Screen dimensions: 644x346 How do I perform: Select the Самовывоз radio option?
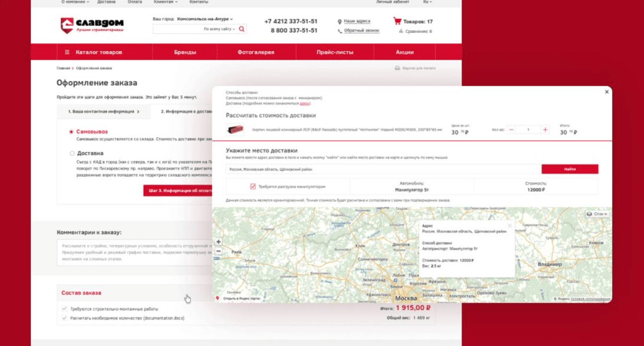point(72,132)
